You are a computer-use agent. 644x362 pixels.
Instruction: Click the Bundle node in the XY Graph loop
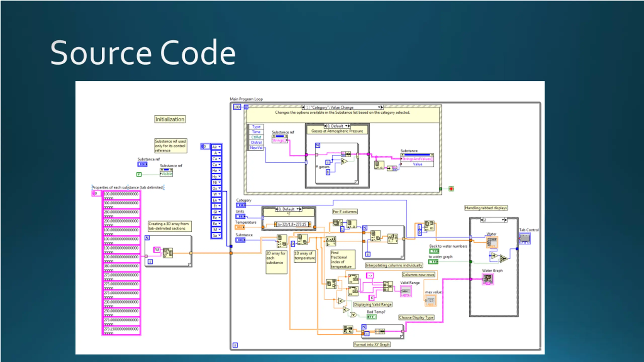pyautogui.click(x=380, y=331)
